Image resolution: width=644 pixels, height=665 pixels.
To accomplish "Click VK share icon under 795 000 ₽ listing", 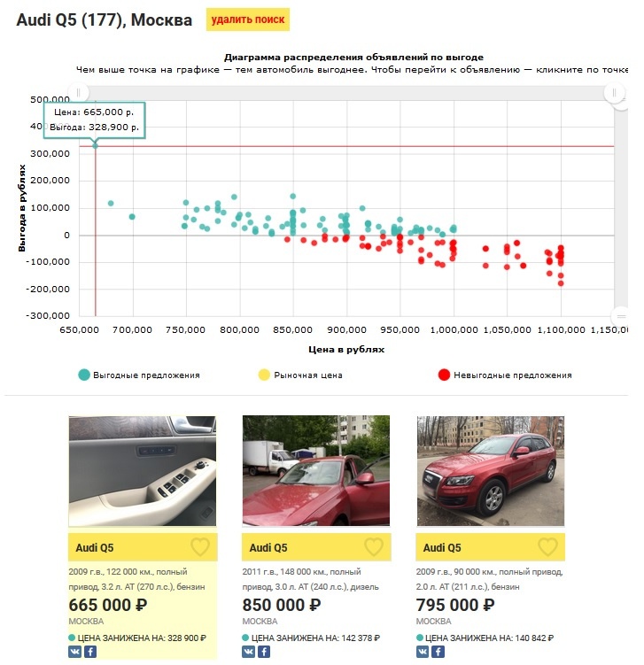I will pos(423,652).
